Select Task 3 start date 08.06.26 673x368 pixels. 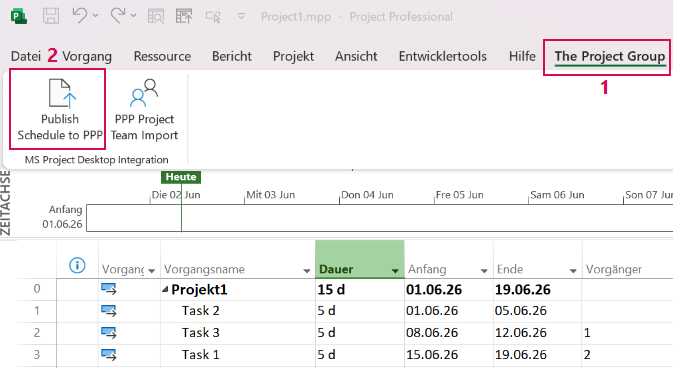tap(449, 333)
